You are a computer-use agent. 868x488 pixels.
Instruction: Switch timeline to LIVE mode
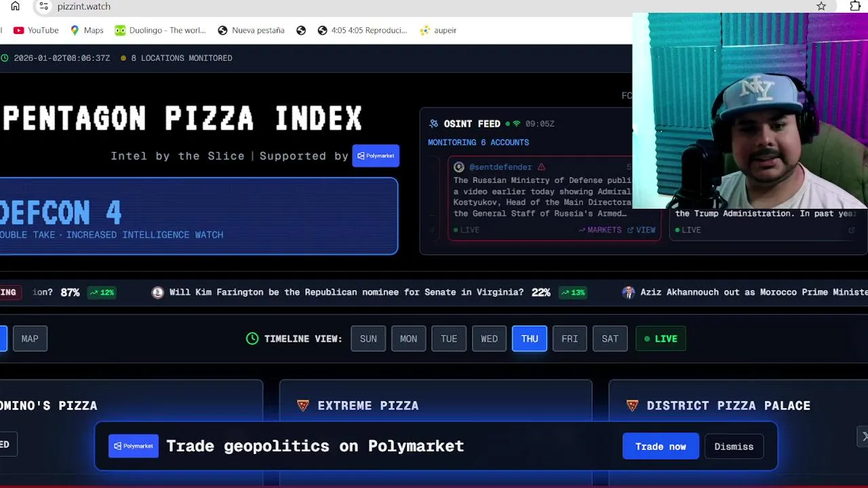pyautogui.click(x=660, y=339)
